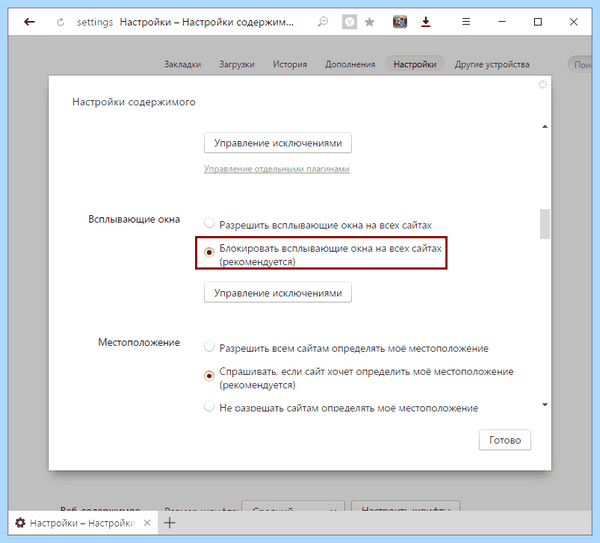Click the address bar showing settings
Viewport: 600px width, 543px height.
(185, 22)
